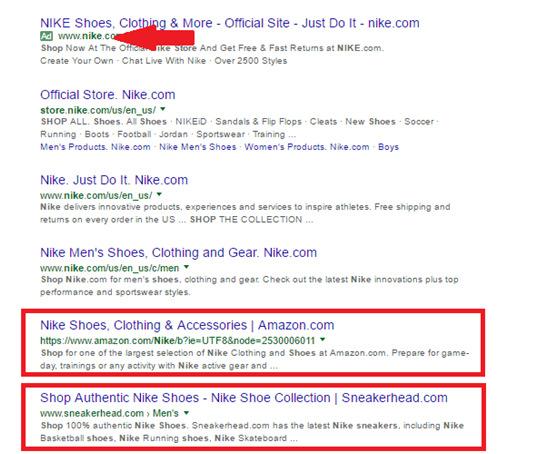Click the https://www.amazon.com/Nike/b green URL
Screen dimensions: 558x454
coord(178,341)
